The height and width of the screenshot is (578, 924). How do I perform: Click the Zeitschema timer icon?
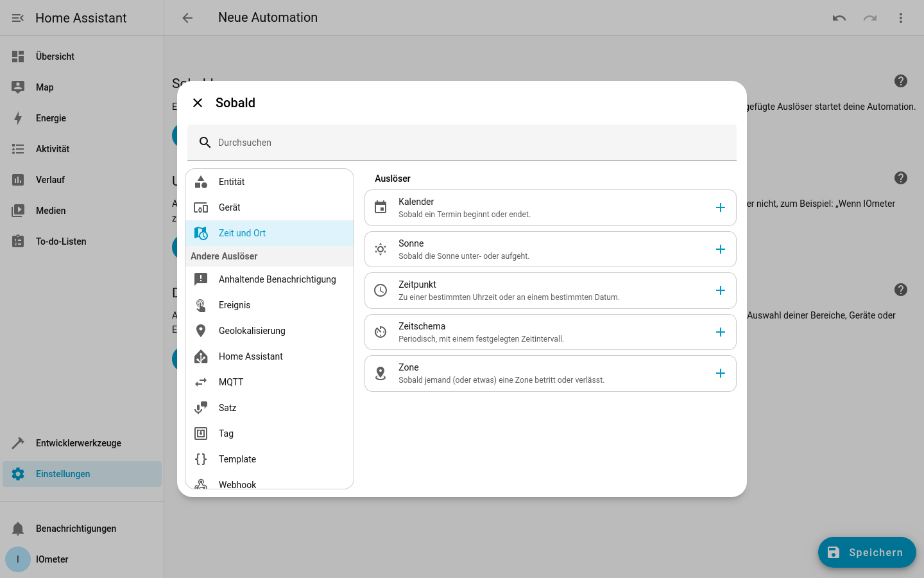pos(381,332)
